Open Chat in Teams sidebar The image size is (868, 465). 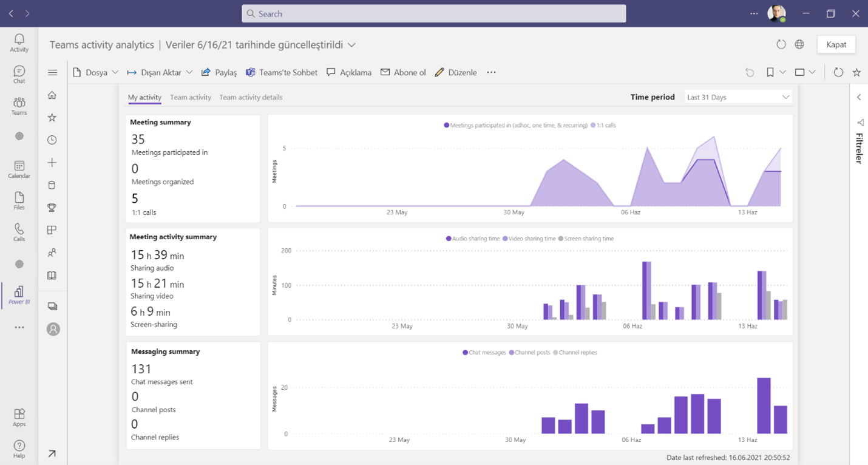tap(19, 75)
